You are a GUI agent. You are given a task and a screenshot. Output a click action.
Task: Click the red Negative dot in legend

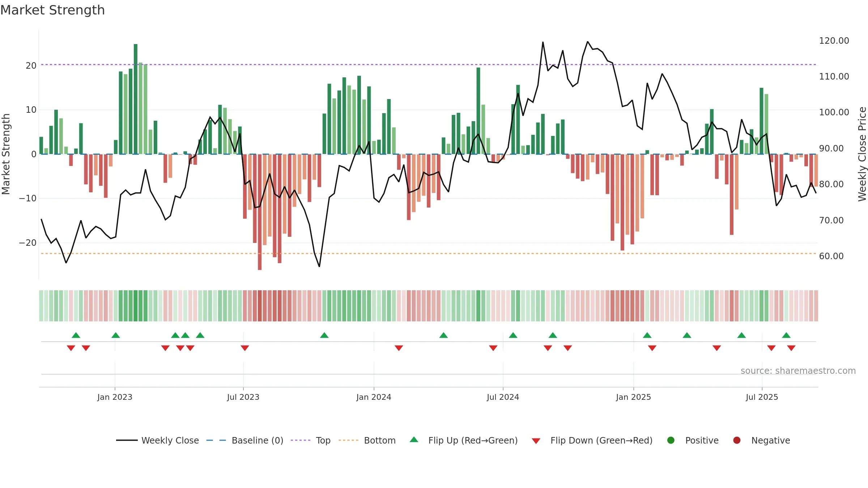(737, 440)
